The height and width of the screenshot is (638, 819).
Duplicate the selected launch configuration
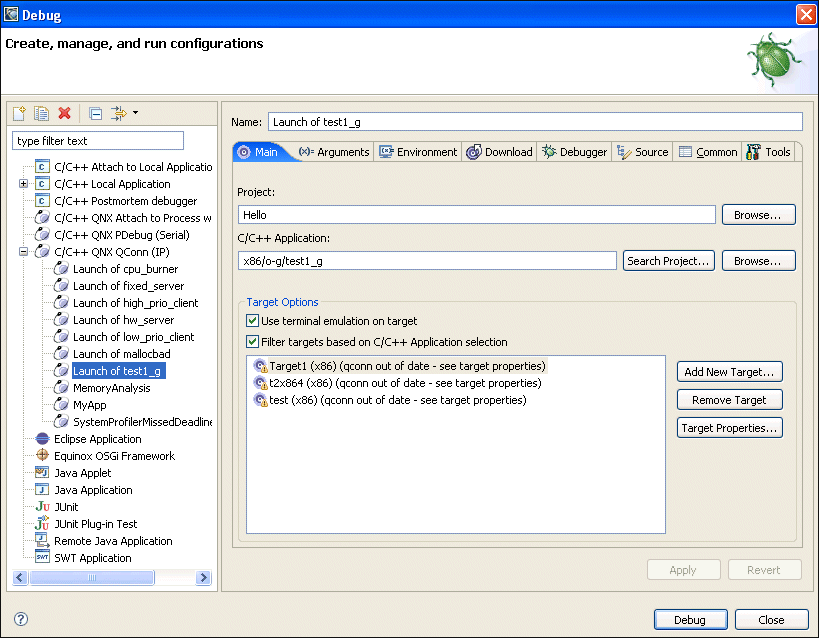[x=40, y=113]
